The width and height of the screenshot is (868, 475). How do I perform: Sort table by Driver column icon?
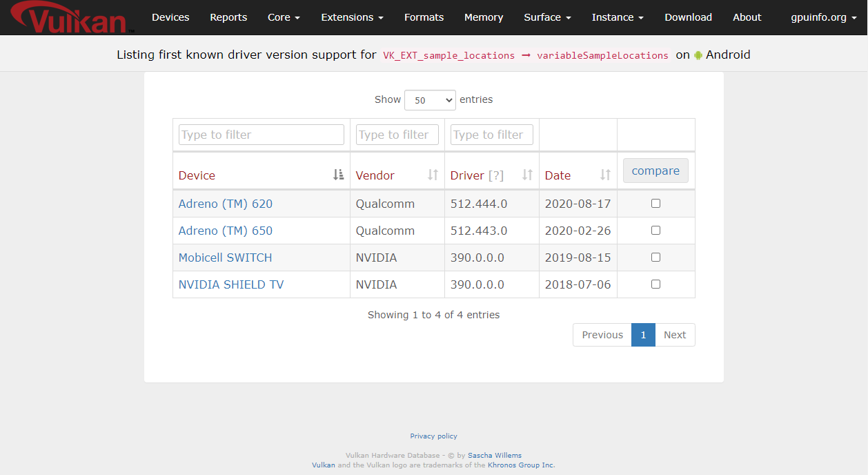527,175
